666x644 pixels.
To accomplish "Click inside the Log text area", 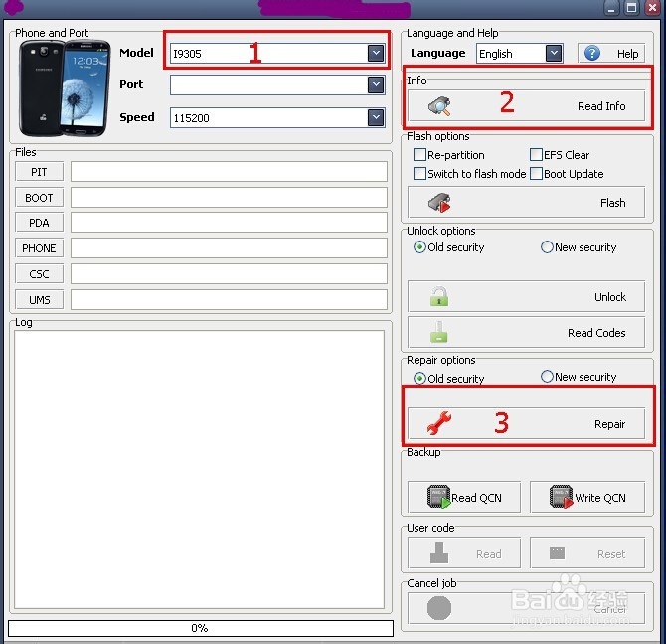I will coord(199,469).
